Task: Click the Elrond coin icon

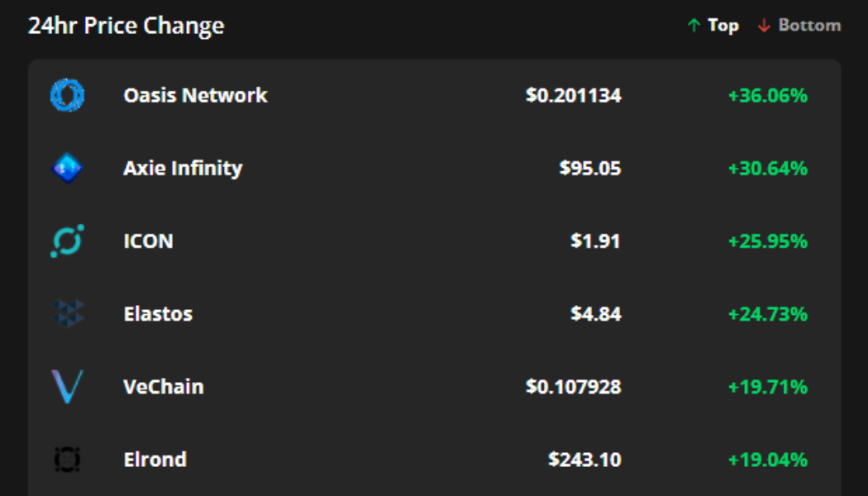Action: (67, 460)
